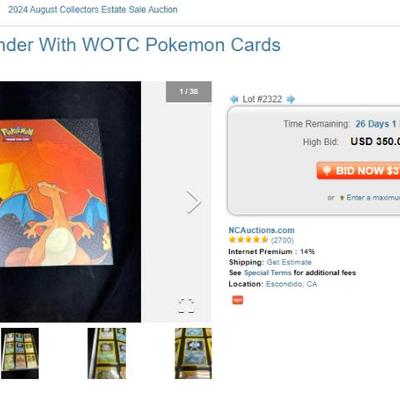Click the five-star seller rating
400x400 pixels.
(248, 240)
